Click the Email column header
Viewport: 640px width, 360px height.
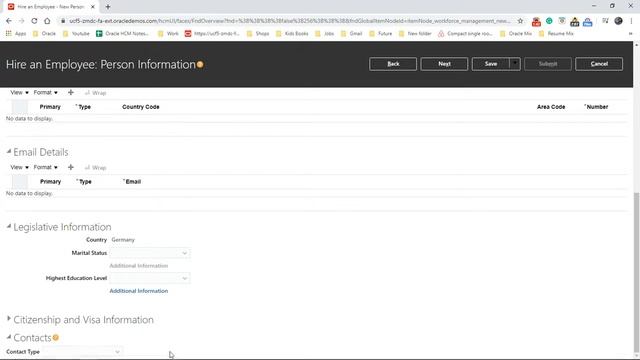coord(133,182)
